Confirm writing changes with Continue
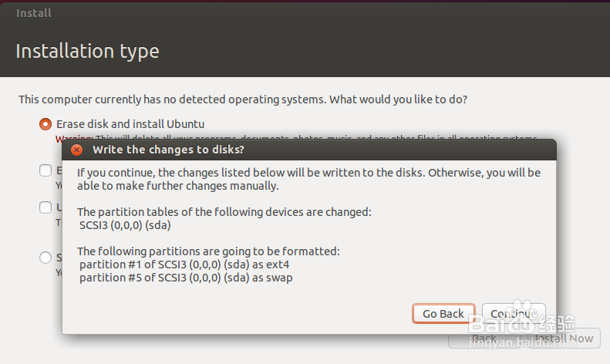The height and width of the screenshot is (364, 610). point(514,313)
